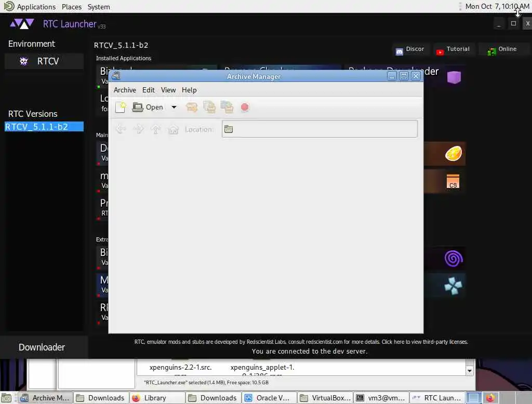This screenshot has height=404, width=532.
Task: Open the View menu
Action: tap(168, 90)
